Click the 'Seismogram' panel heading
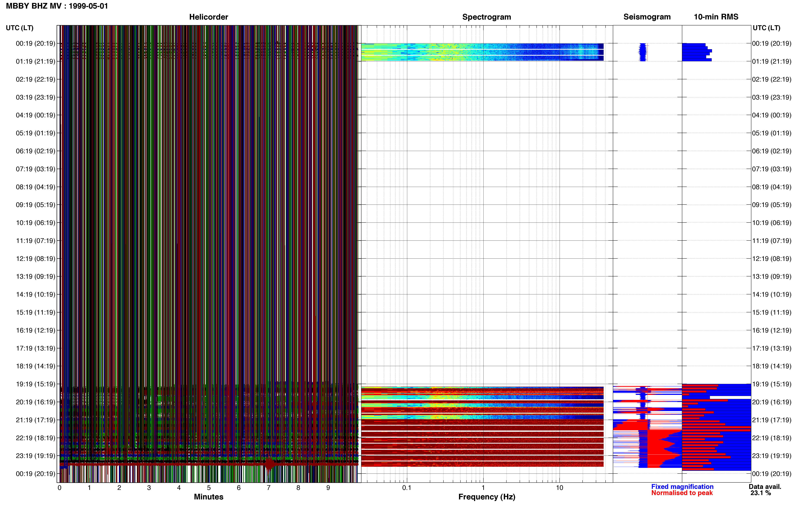 647,17
